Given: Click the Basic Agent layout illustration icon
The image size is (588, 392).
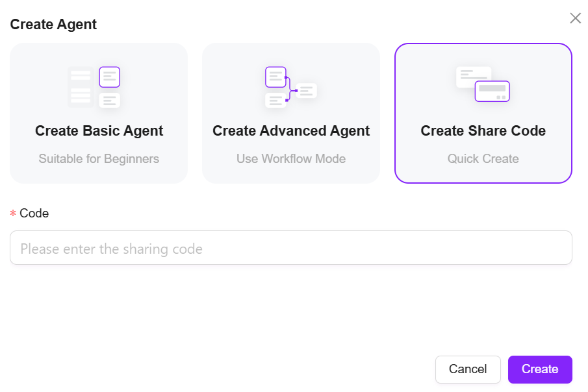Looking at the screenshot, I should tap(94, 88).
